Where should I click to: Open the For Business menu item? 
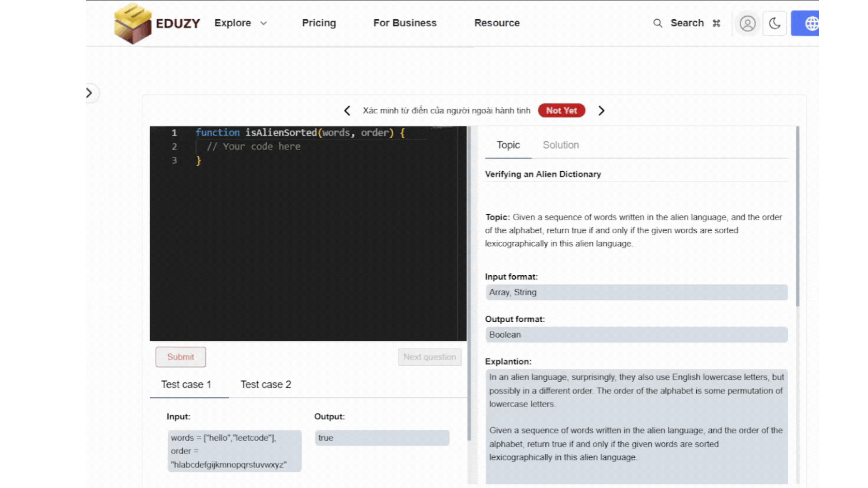405,23
